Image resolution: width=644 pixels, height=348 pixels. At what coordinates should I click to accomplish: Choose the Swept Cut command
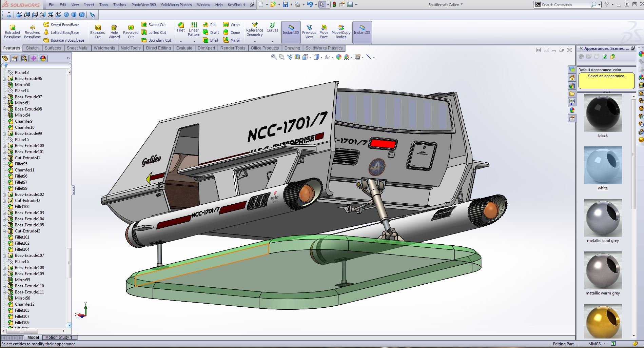(154, 25)
